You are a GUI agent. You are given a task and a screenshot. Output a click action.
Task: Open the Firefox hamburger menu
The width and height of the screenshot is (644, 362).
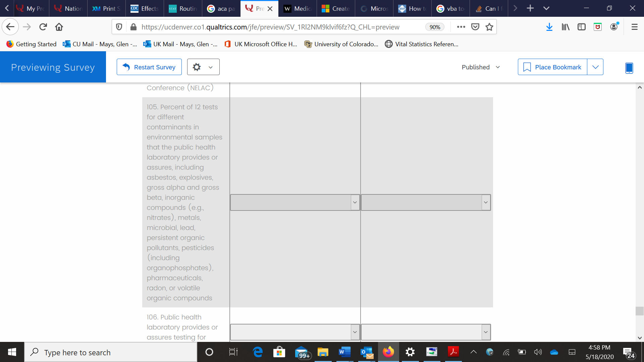click(x=634, y=27)
